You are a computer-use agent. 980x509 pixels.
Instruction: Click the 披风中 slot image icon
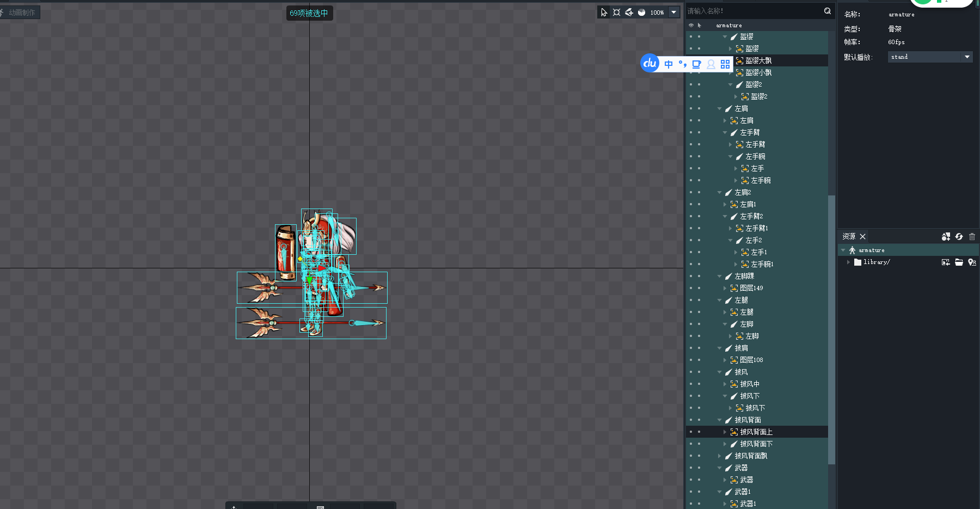(734, 384)
